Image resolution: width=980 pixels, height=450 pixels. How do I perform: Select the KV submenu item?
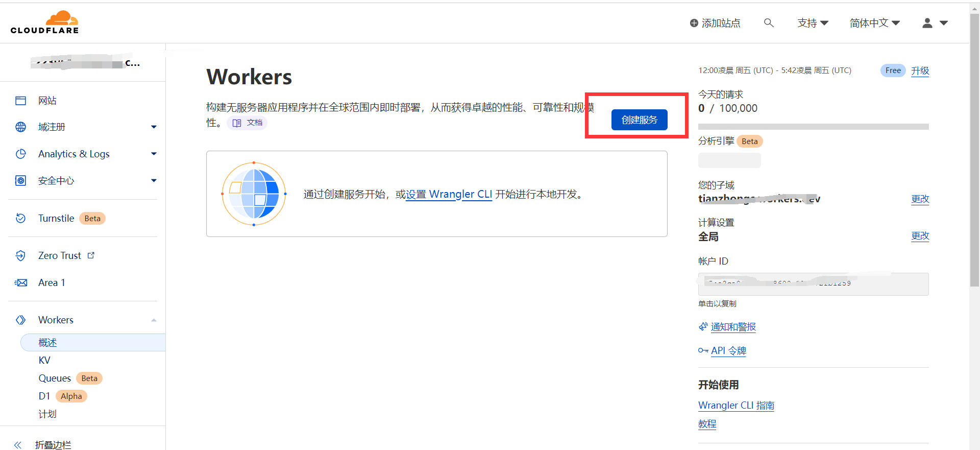(x=44, y=360)
